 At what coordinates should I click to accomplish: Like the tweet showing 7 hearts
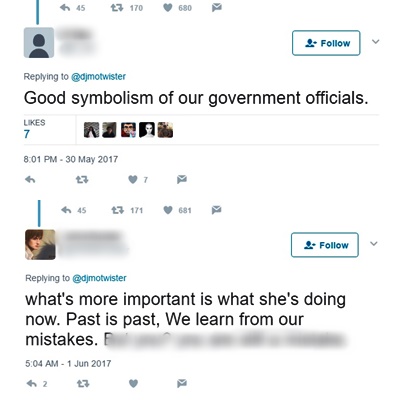(133, 180)
